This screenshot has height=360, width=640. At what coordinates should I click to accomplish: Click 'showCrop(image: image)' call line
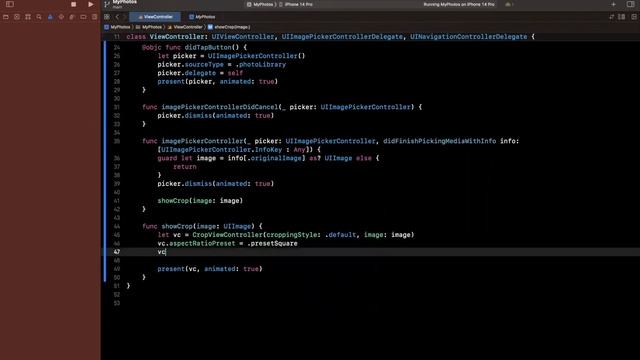(200, 201)
